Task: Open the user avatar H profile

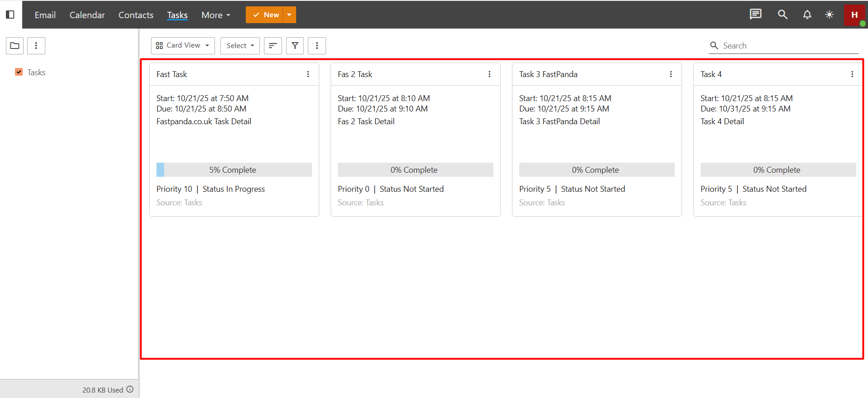Action: tap(854, 15)
